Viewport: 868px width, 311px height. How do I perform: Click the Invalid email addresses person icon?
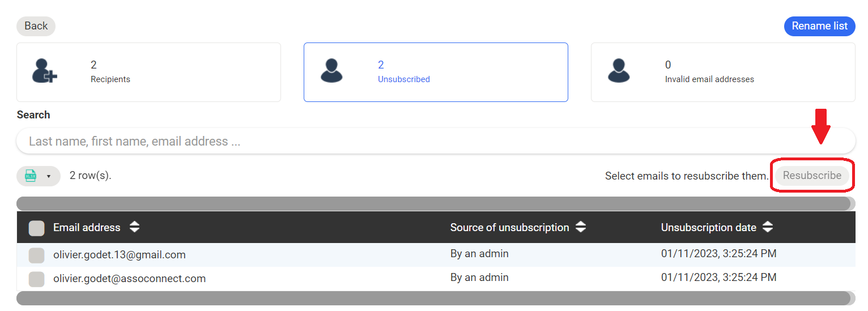pyautogui.click(x=619, y=71)
